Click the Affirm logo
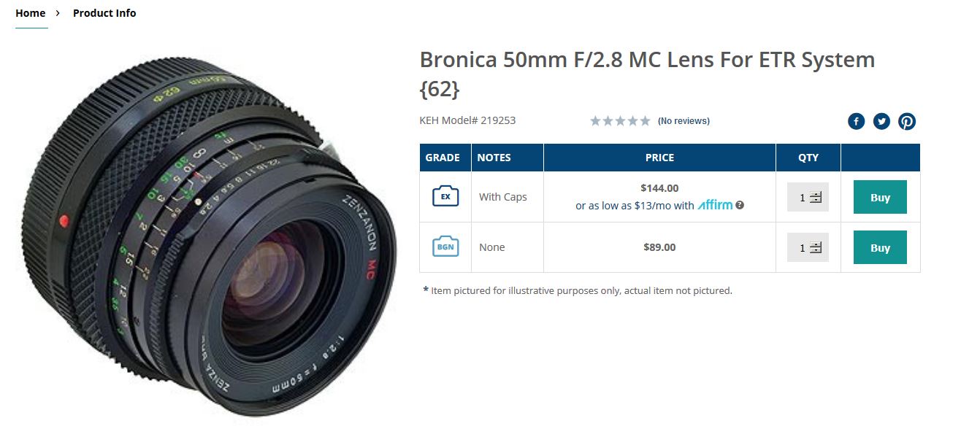 (715, 205)
